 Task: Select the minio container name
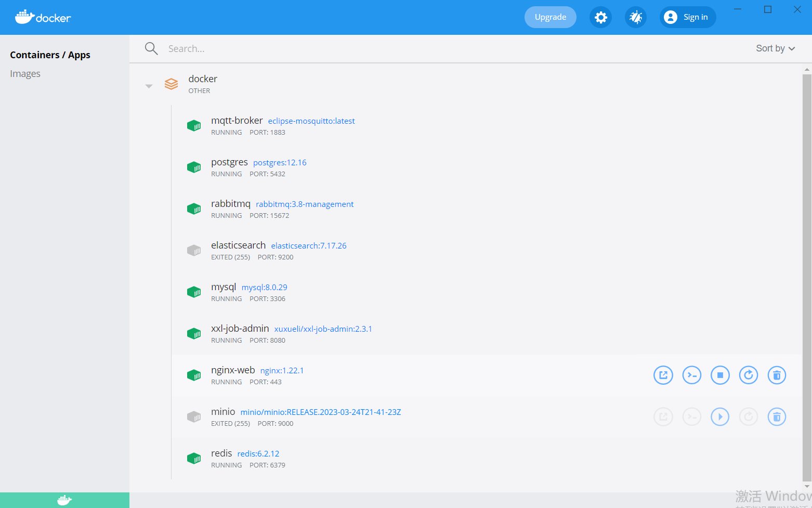coord(223,411)
